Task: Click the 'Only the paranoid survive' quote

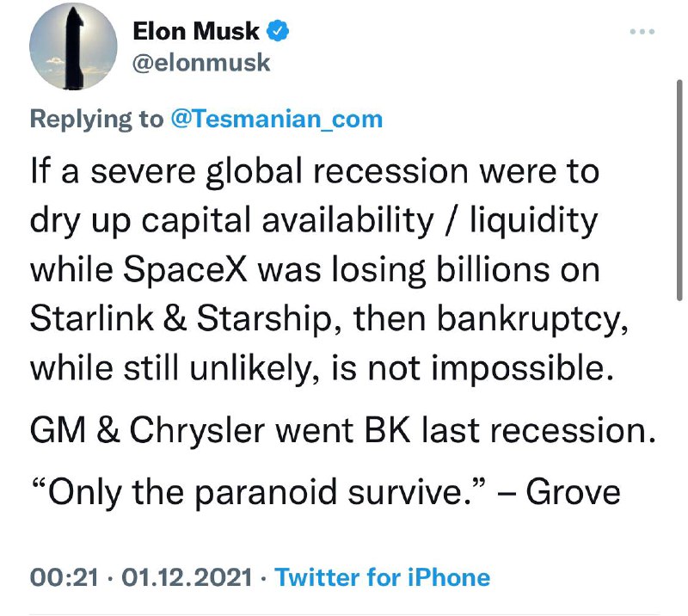Action: click(x=260, y=493)
